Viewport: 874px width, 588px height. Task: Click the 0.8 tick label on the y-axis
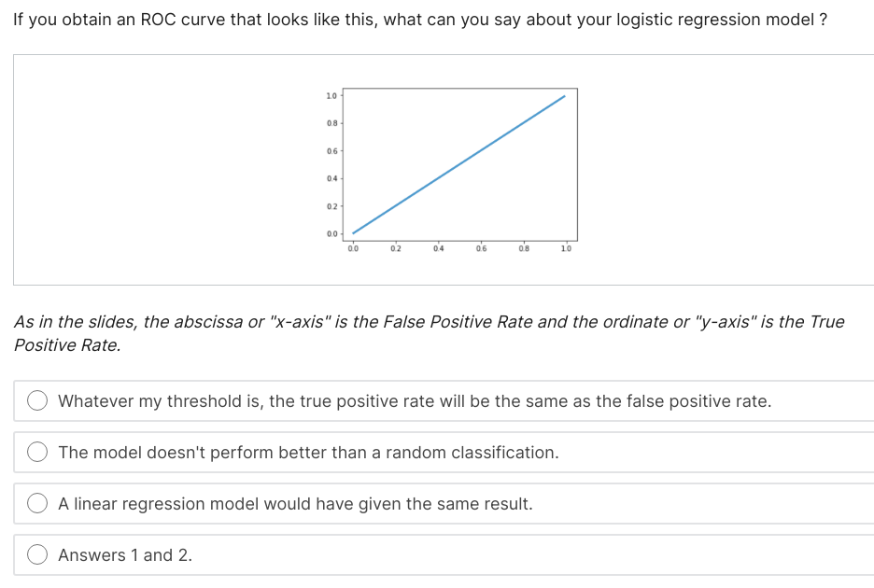[333, 121]
